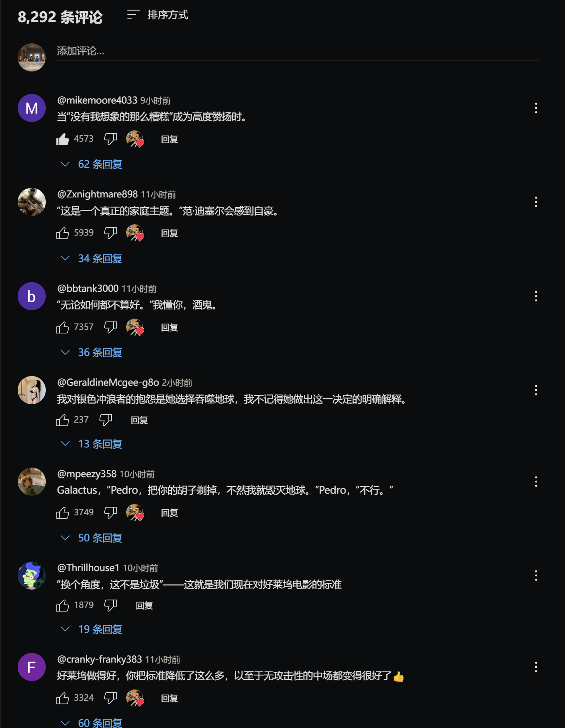Dislike the @mikemoore4033 comment
This screenshot has height=728, width=565.
click(x=110, y=139)
